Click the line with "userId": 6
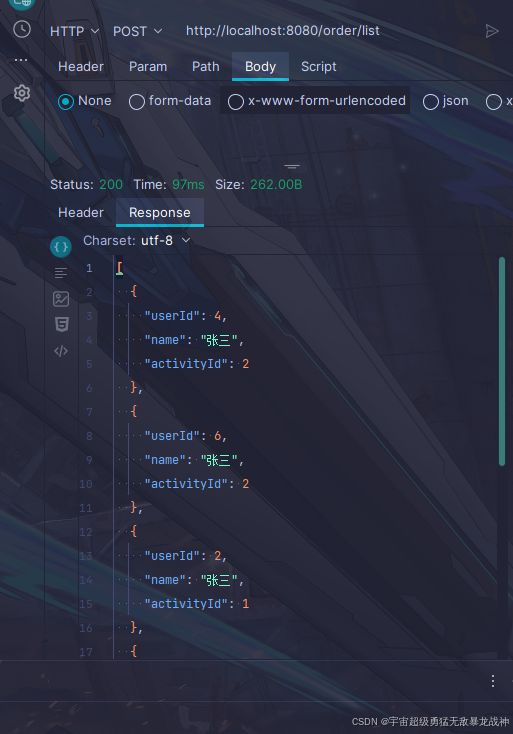The image size is (513, 734). (x=185, y=436)
